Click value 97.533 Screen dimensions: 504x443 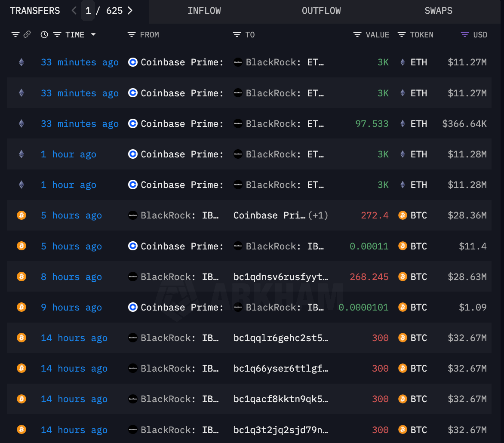tap(372, 123)
